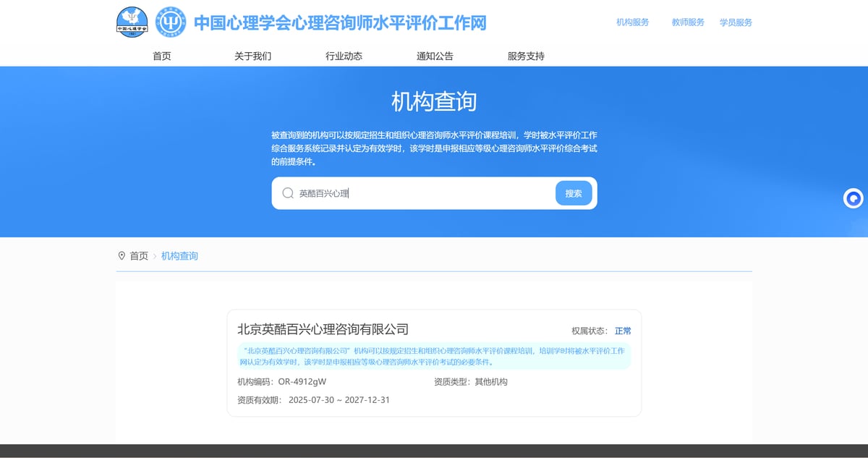Select 服务支持 in the navigation bar
This screenshot has height=458, width=868.
click(x=526, y=56)
